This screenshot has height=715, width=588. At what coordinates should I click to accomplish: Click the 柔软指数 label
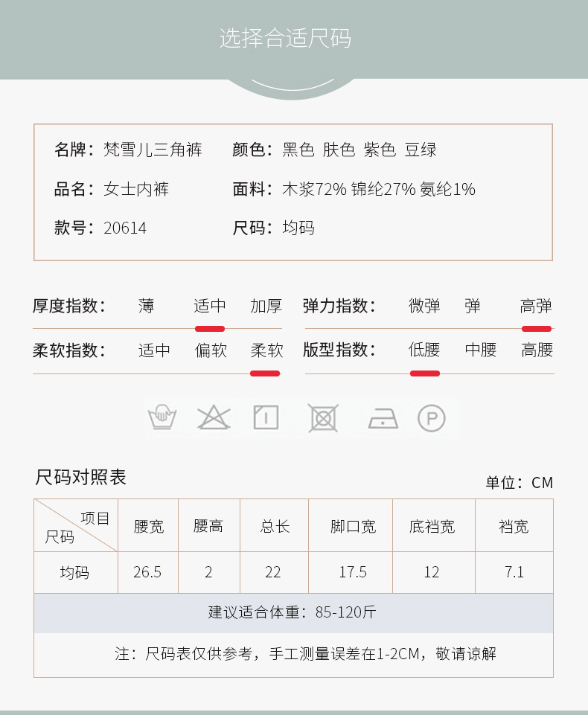click(x=69, y=350)
